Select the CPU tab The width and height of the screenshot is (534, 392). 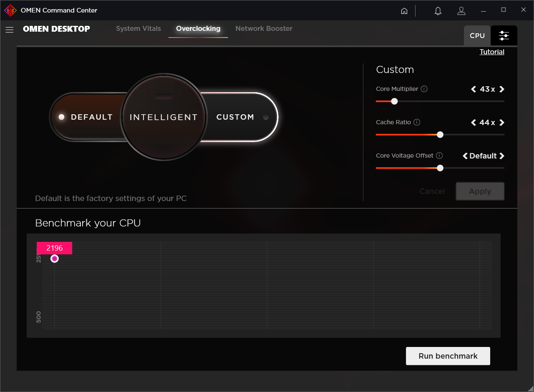(477, 35)
